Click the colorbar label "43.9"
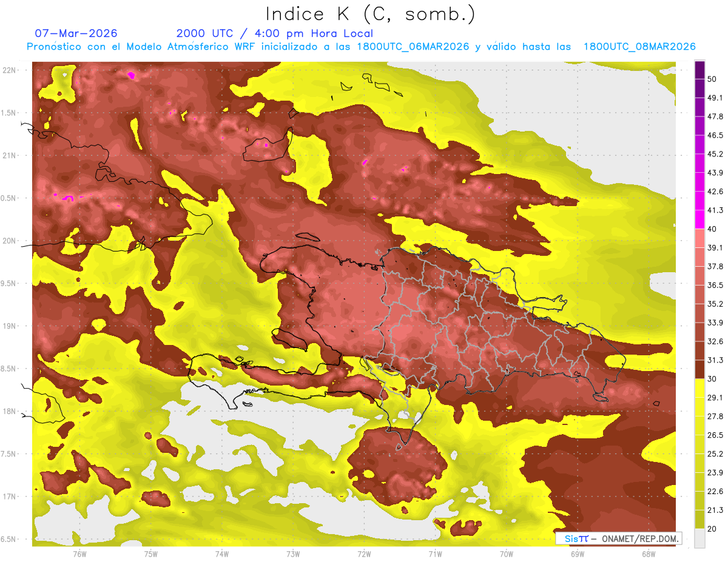 (715, 173)
